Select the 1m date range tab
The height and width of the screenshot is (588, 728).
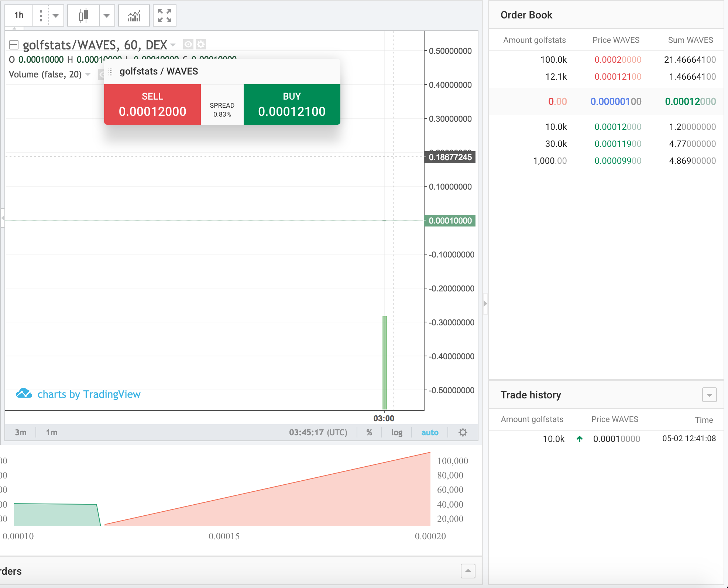(52, 432)
